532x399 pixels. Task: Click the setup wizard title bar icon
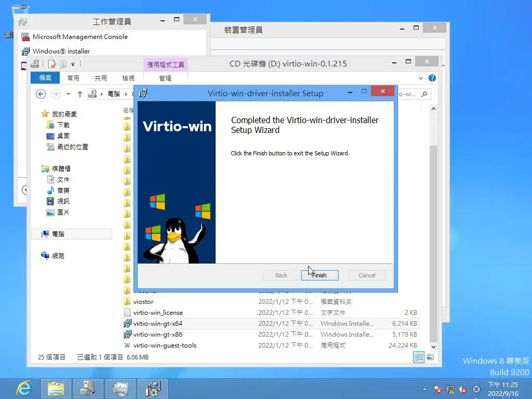coord(143,93)
